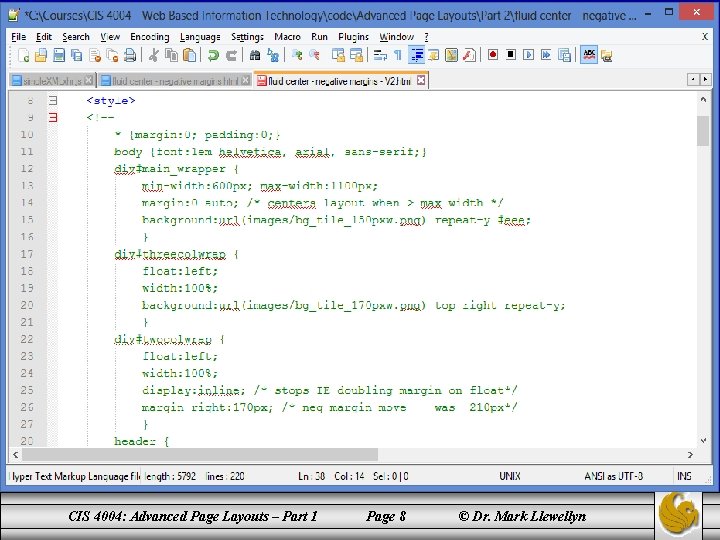Screen dimensions: 720x540
Task: Cut selection with scissors icon
Action: coord(153,56)
